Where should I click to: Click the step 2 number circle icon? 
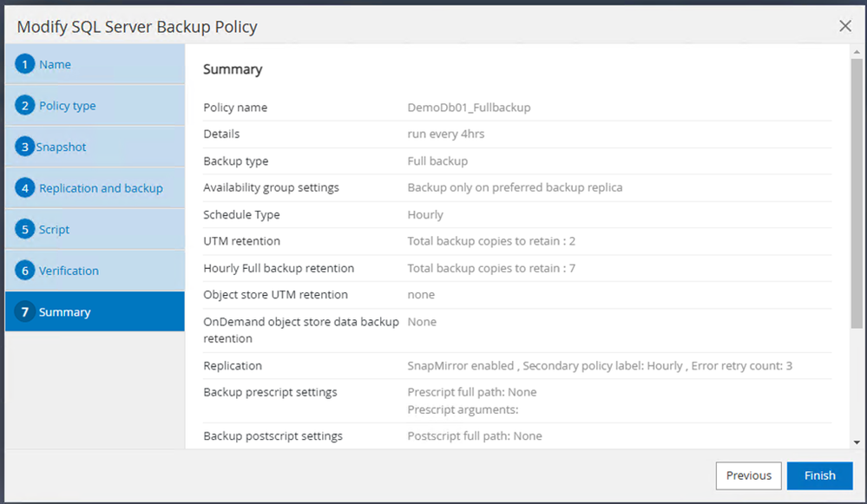coord(24,106)
